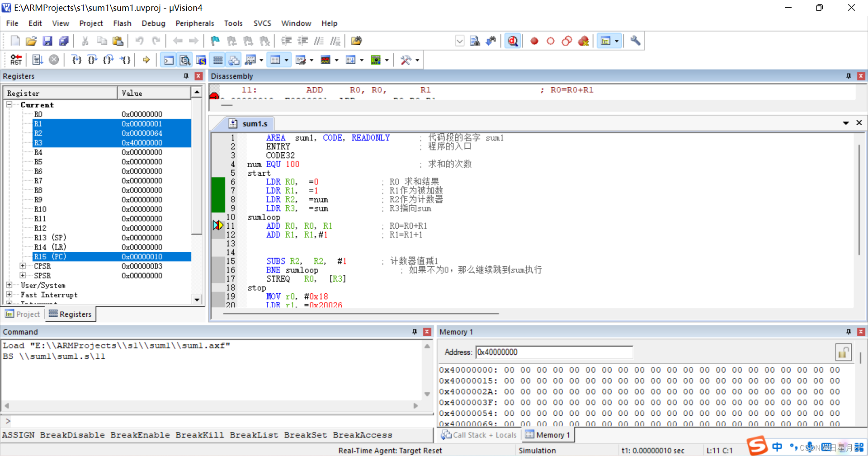868x456 pixels.
Task: Show the next statement with the yellow arrow
Action: (146, 60)
